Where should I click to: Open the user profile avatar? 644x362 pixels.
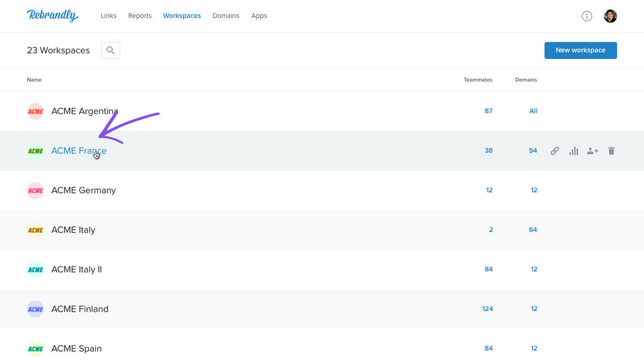tap(610, 16)
